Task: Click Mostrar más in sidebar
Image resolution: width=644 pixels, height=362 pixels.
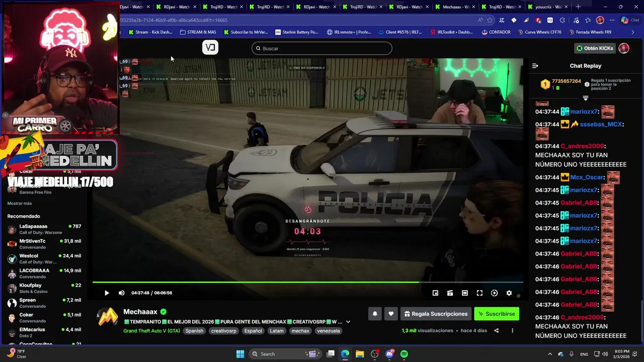Action: click(20, 204)
